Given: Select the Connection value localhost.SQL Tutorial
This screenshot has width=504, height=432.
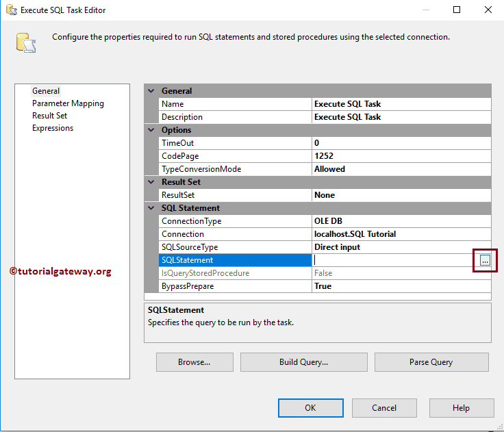Looking at the screenshot, I should 401,234.
